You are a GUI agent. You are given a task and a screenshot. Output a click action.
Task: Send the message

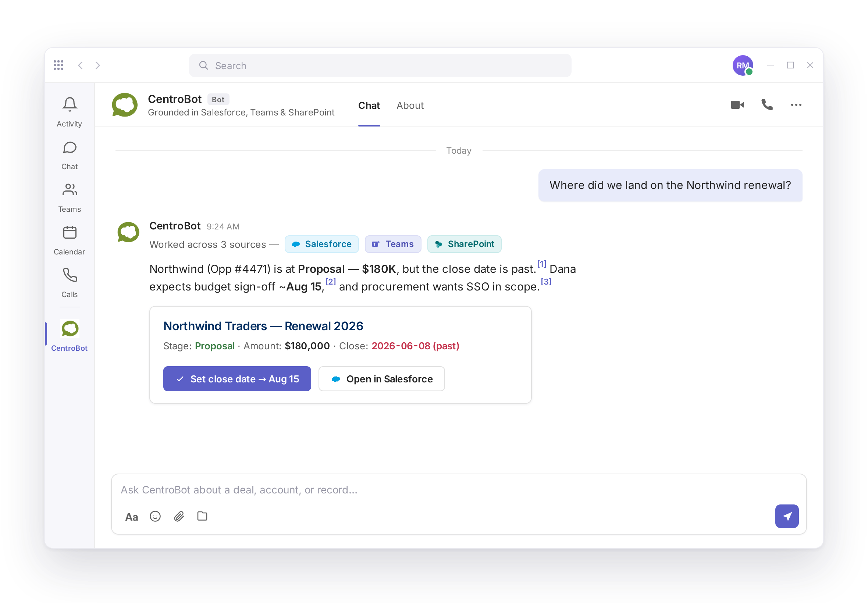786,516
